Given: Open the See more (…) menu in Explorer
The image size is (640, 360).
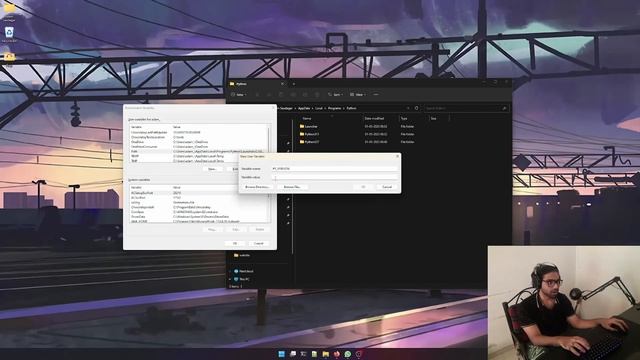Looking at the screenshot, I should 376,94.
